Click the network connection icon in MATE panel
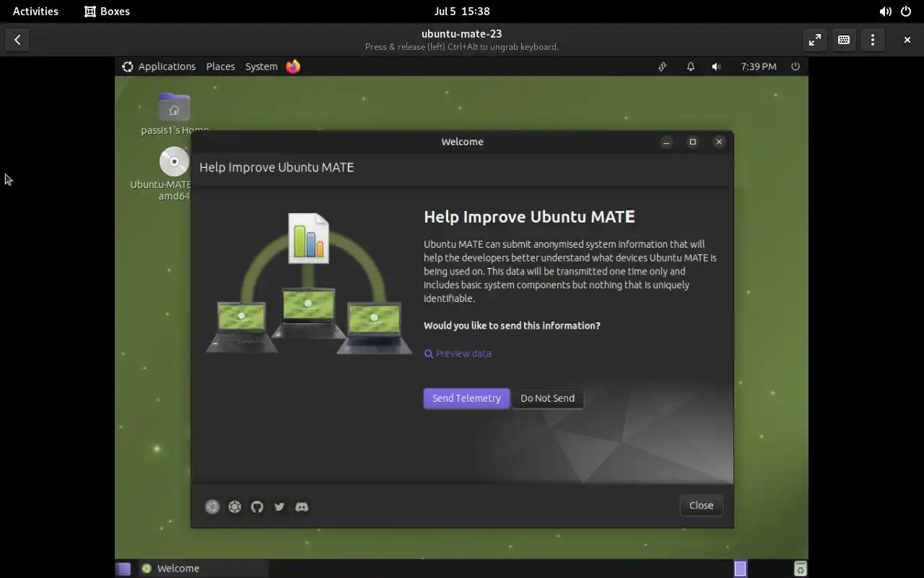 click(x=662, y=66)
